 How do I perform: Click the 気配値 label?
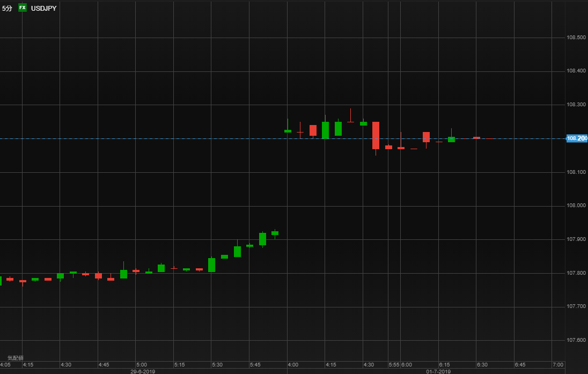[16, 358]
